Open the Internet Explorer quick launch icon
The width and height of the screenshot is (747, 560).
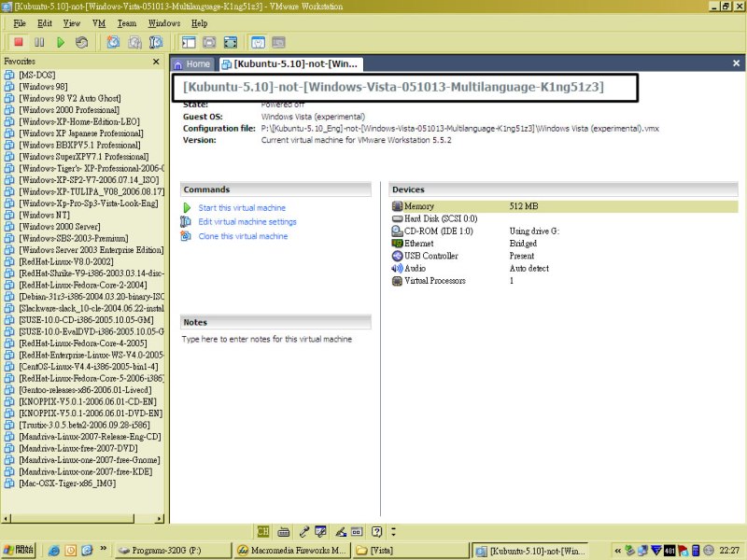[x=54, y=551]
